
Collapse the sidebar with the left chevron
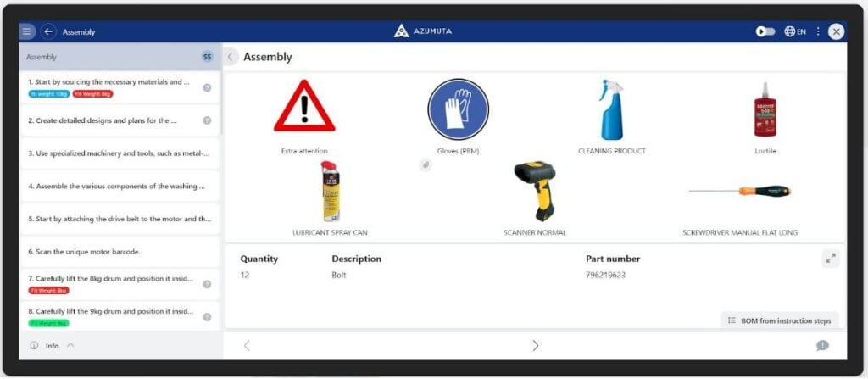pos(231,57)
